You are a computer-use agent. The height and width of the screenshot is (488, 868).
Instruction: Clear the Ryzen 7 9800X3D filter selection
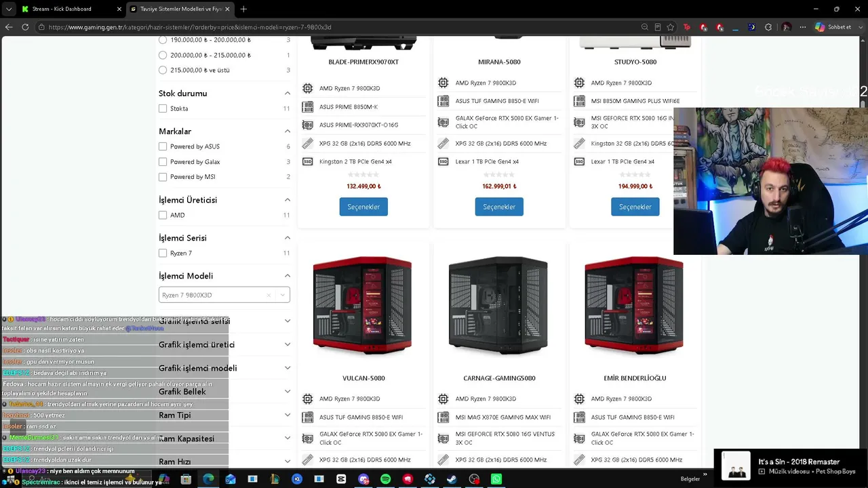[x=269, y=295]
